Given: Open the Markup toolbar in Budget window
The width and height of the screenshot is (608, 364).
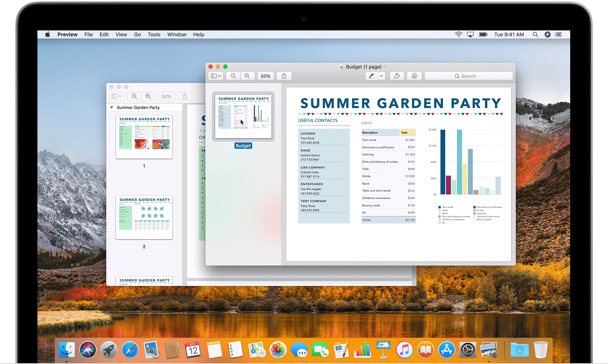Looking at the screenshot, I should pyautogui.click(x=414, y=76).
